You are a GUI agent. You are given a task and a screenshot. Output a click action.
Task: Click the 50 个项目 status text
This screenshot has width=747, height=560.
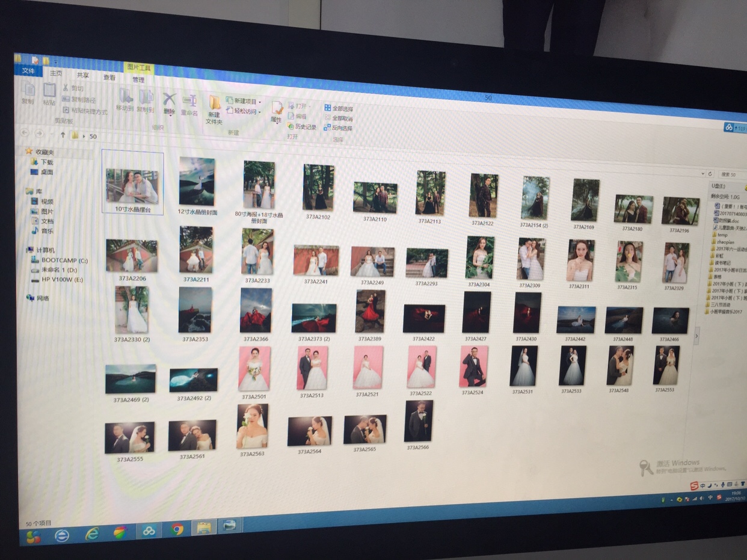tap(37, 523)
